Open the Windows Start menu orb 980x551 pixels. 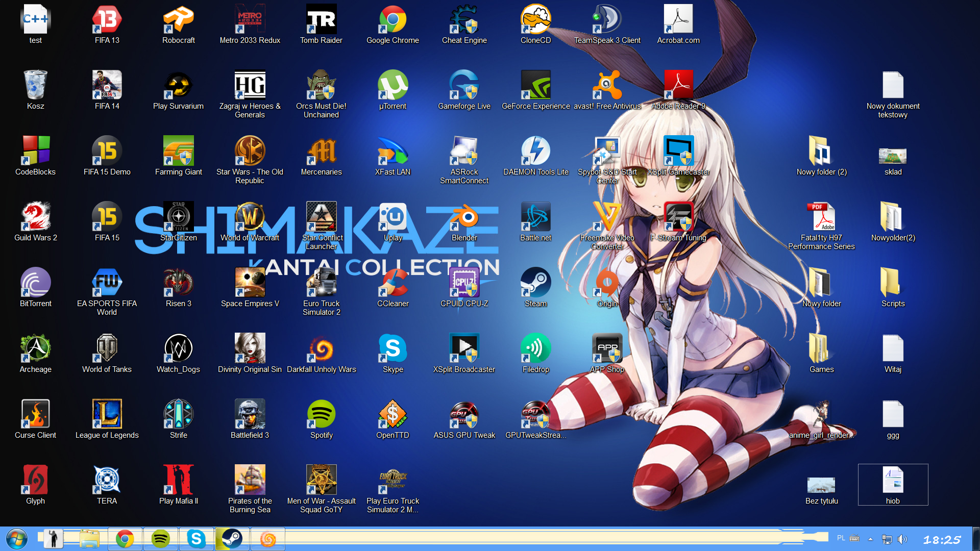17,539
